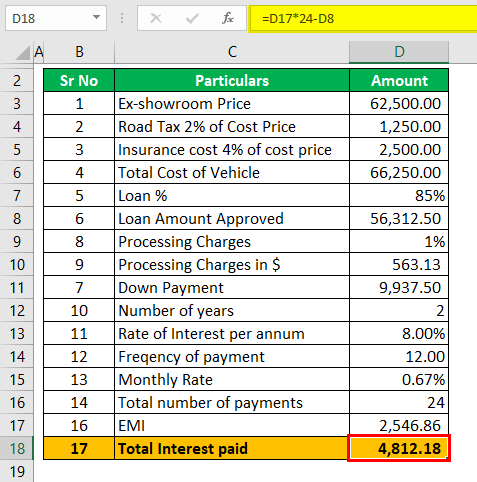
Task: Select the 85% value cell
Action: [x=399, y=196]
